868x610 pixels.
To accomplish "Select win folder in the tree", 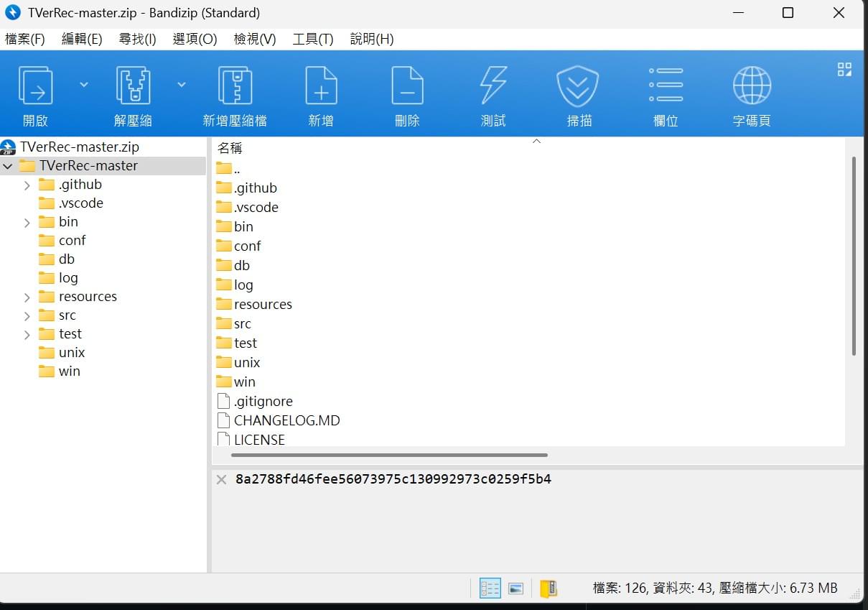I will pos(60,371).
